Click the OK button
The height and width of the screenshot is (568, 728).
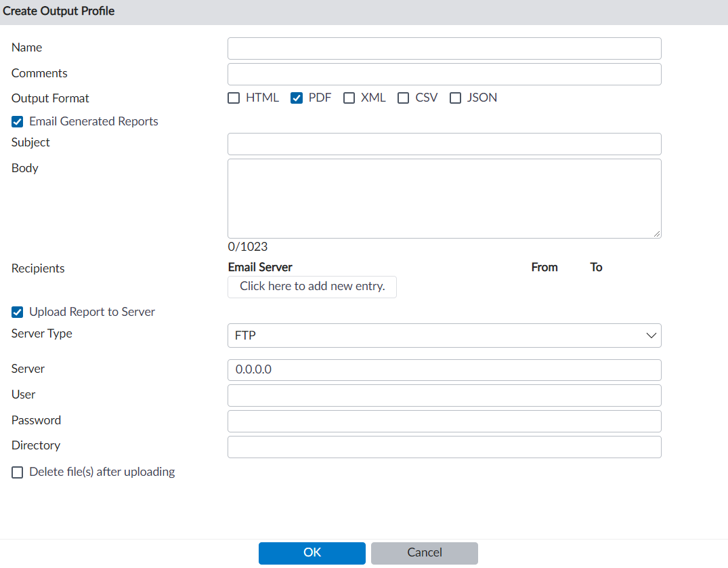[312, 553]
